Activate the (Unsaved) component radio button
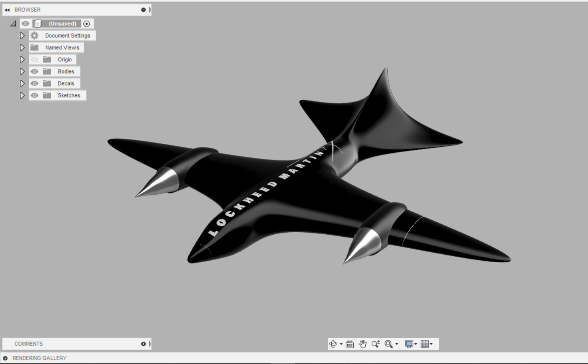This screenshot has width=588, height=364. 87,24
